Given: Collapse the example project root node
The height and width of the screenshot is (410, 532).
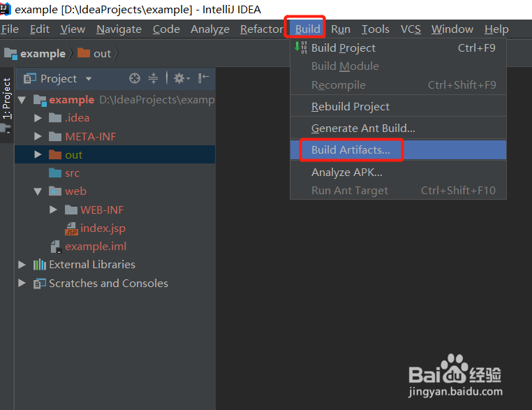Looking at the screenshot, I should pos(22,100).
